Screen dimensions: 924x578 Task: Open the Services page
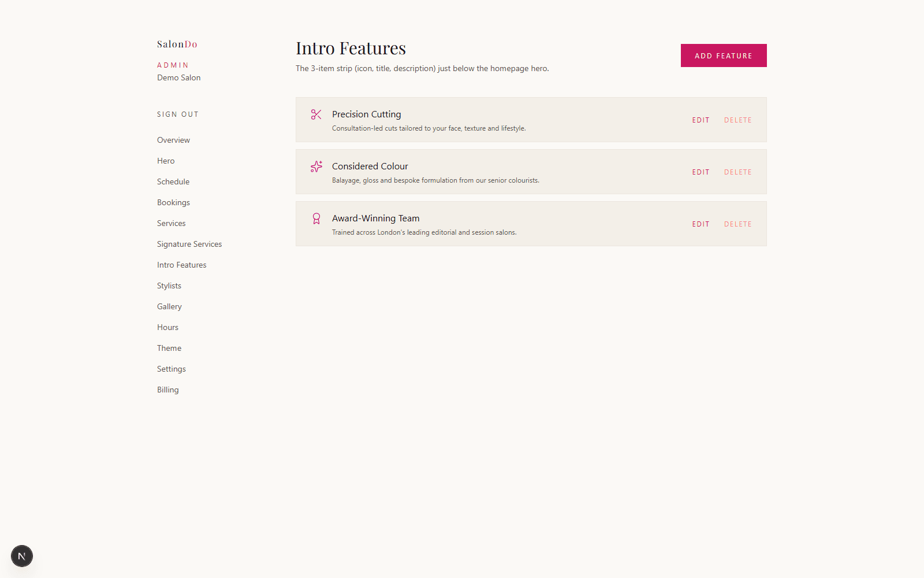[x=172, y=223]
